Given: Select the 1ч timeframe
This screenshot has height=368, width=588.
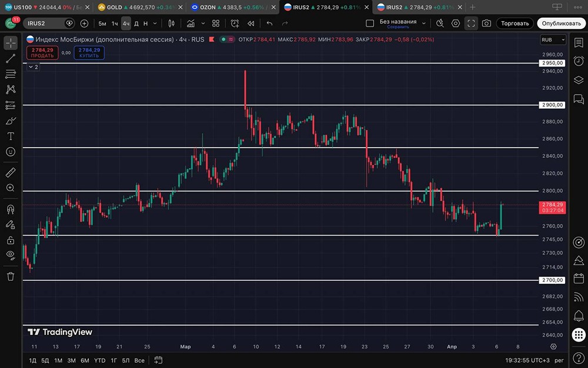Looking at the screenshot, I should click(x=115, y=24).
